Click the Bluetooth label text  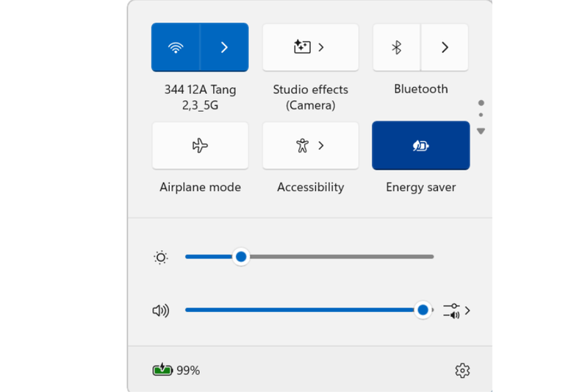pos(420,89)
